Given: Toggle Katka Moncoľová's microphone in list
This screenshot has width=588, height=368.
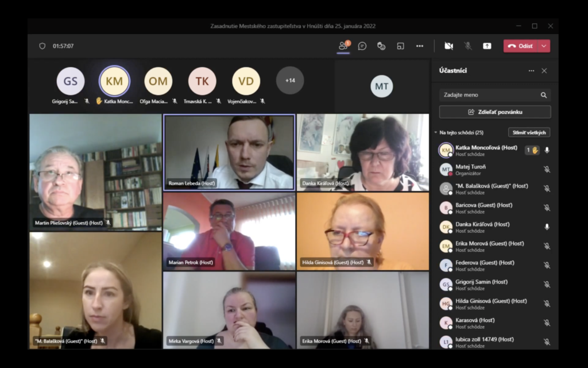Looking at the screenshot, I should 547,150.
